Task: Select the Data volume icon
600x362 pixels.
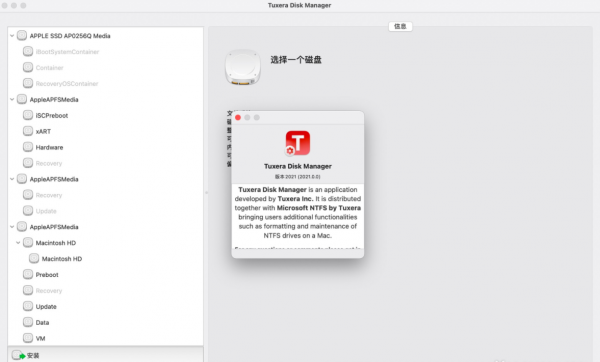Action: pyautogui.click(x=28, y=322)
